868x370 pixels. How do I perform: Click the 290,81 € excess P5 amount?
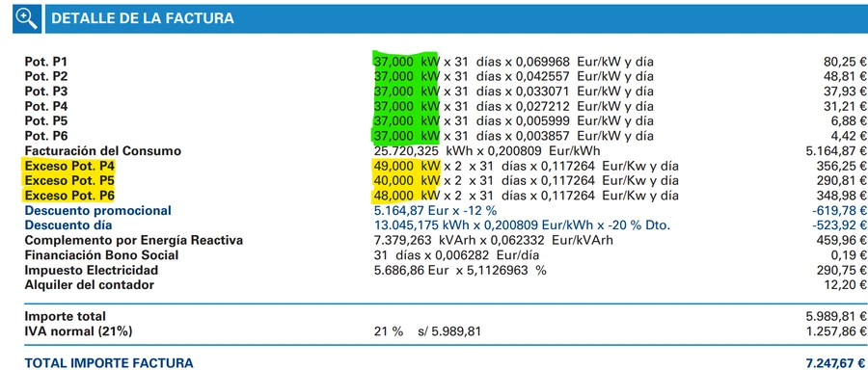click(x=842, y=181)
